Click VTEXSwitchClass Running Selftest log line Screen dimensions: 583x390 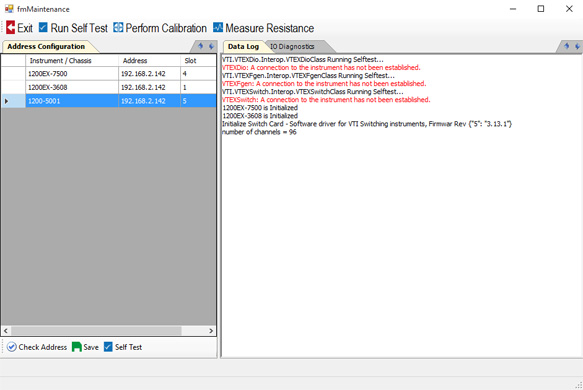[x=313, y=91]
